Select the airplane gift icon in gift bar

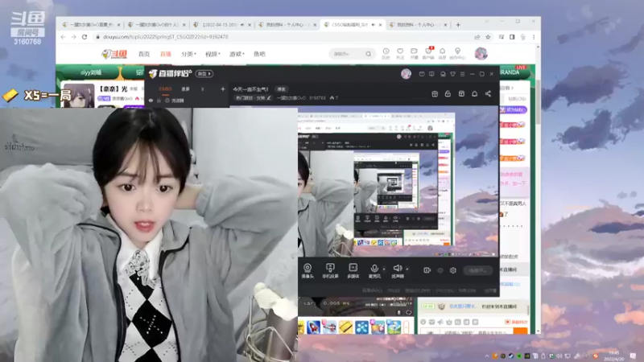pyautogui.click(x=329, y=327)
